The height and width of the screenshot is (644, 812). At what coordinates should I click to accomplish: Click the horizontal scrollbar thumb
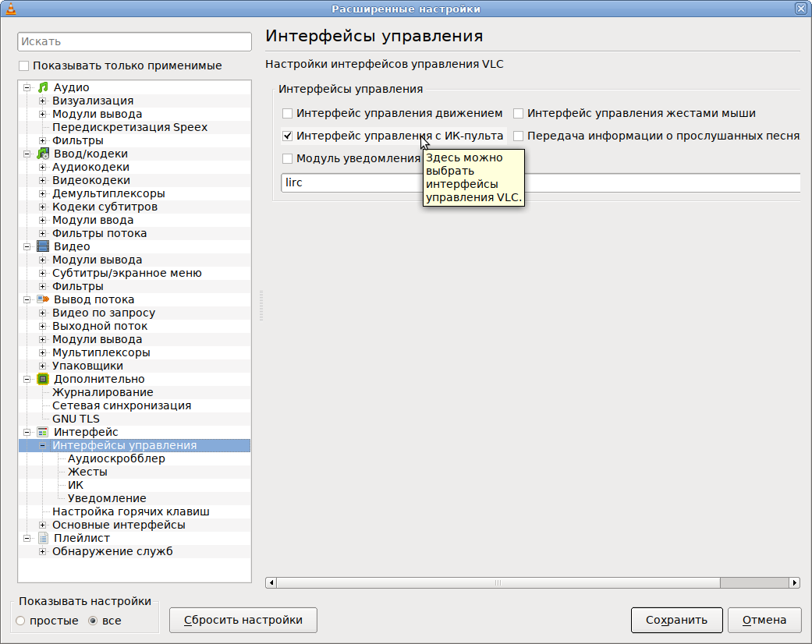click(498, 583)
